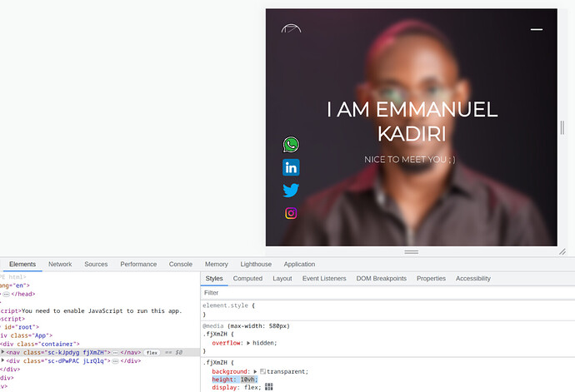Click the styles Filter input field
The image size is (575, 392).
[387, 293]
